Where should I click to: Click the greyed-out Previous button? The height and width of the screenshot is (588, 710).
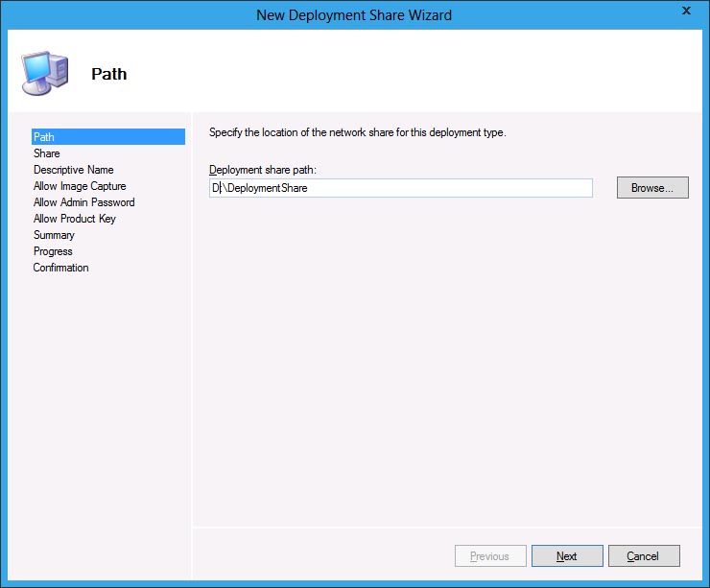[489, 556]
